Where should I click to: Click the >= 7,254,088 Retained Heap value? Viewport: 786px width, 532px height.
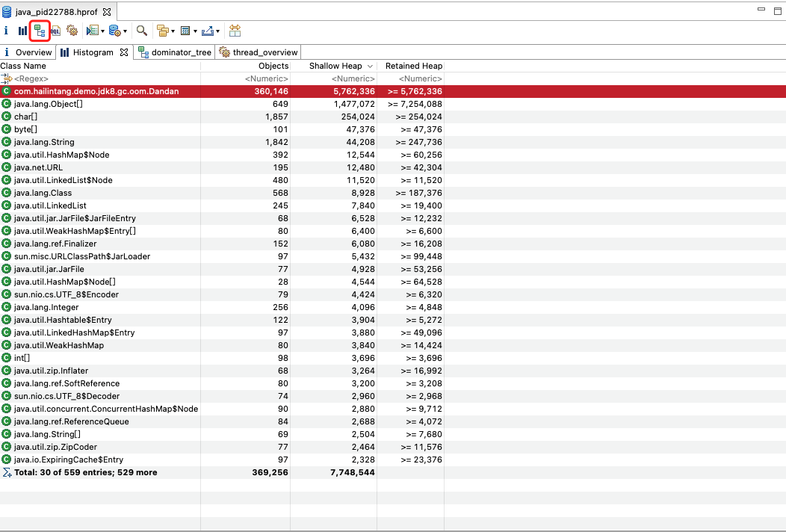click(x=415, y=104)
